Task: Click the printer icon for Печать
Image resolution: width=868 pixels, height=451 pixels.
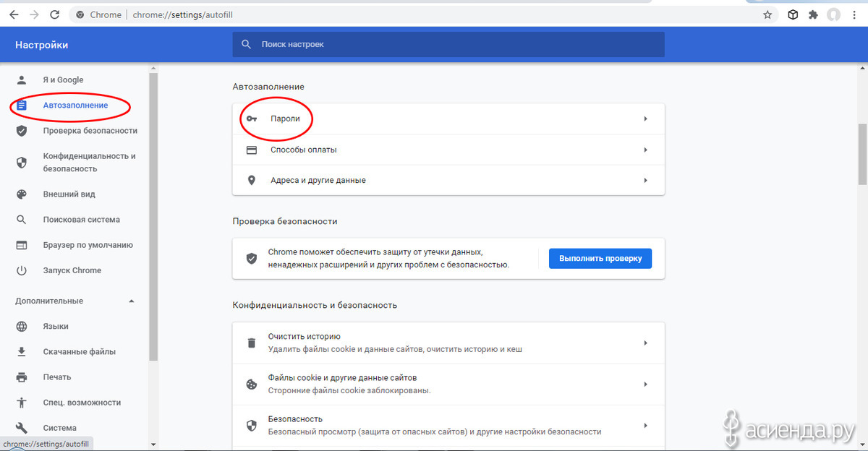Action: (x=22, y=377)
